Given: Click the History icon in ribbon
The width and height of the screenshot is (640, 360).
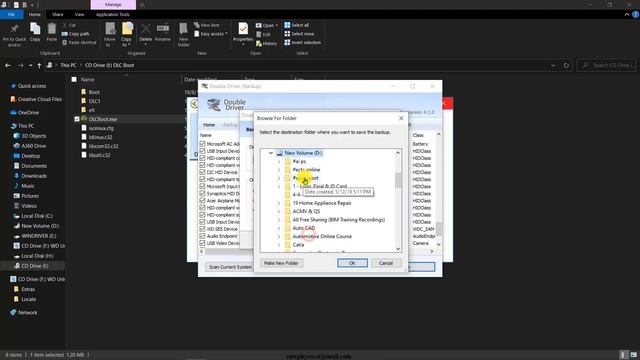Looking at the screenshot, I should coord(267,43).
